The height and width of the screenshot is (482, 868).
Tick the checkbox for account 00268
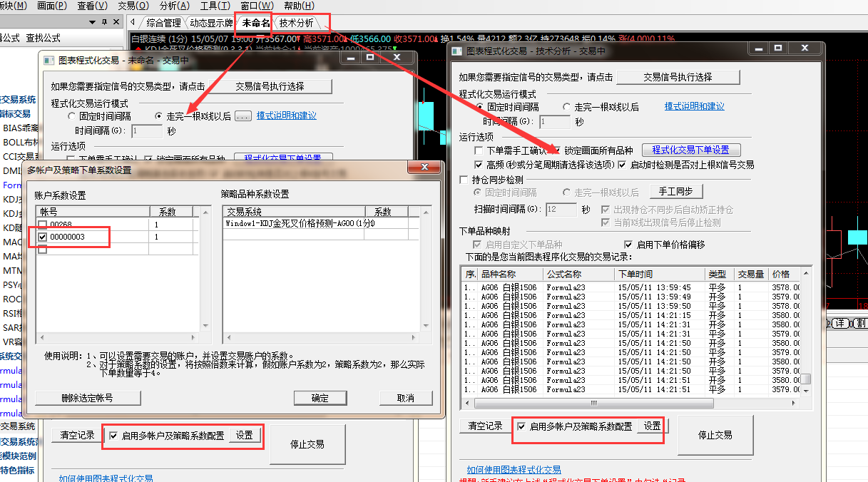coord(43,225)
